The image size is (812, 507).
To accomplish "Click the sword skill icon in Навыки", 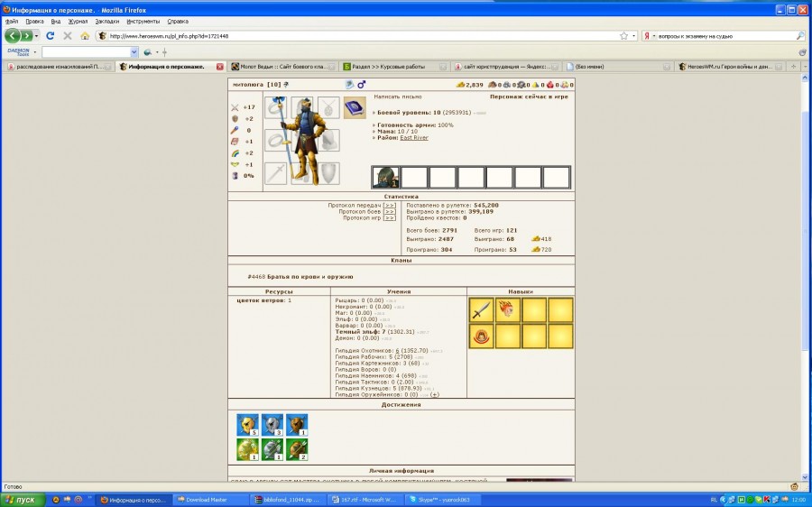I will point(481,309).
